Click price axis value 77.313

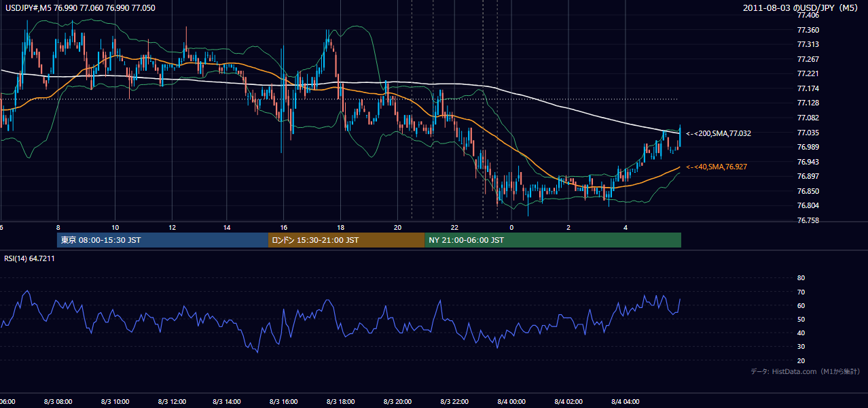tap(808, 45)
